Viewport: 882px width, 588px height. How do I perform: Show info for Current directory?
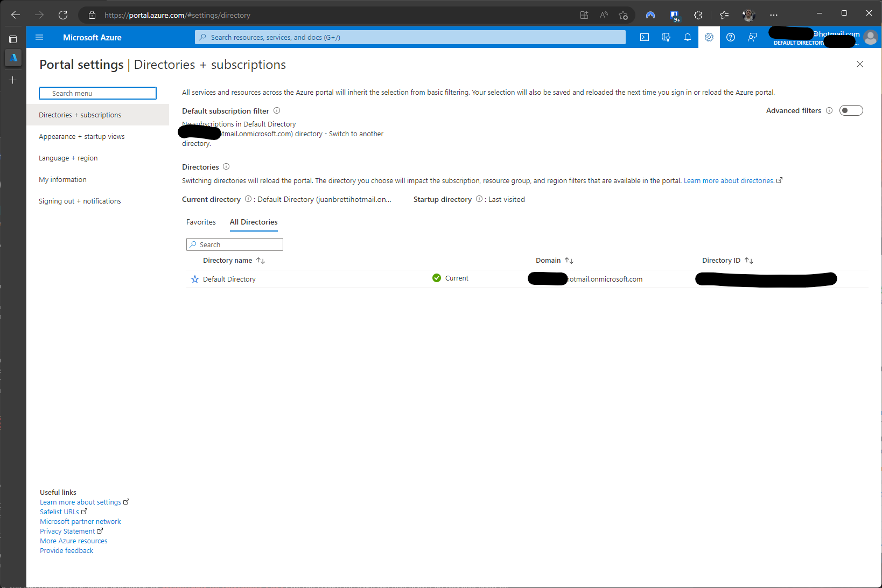click(x=248, y=199)
